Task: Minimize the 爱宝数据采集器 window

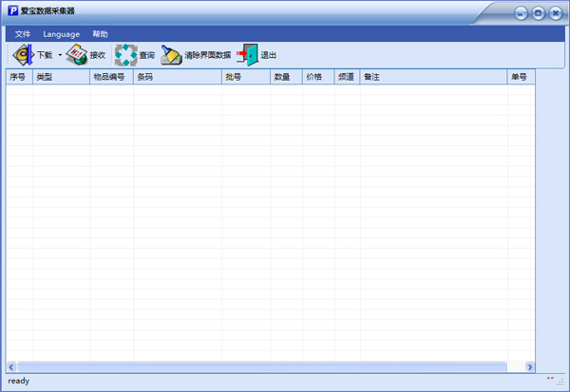Action: (x=521, y=14)
